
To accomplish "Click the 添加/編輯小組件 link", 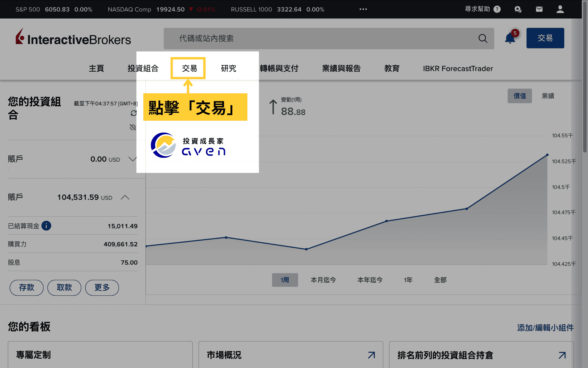I will tap(545, 328).
